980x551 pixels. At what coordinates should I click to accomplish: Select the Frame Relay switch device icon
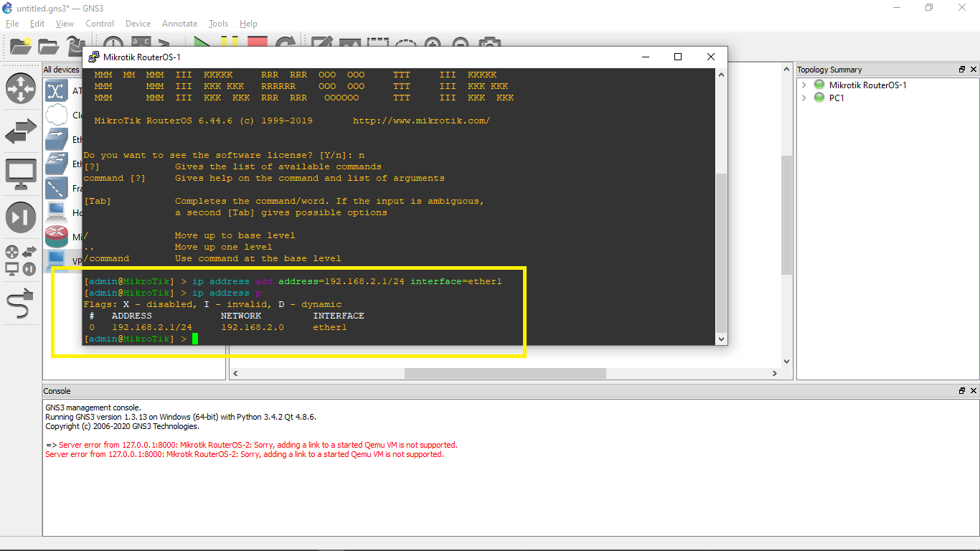pyautogui.click(x=57, y=188)
